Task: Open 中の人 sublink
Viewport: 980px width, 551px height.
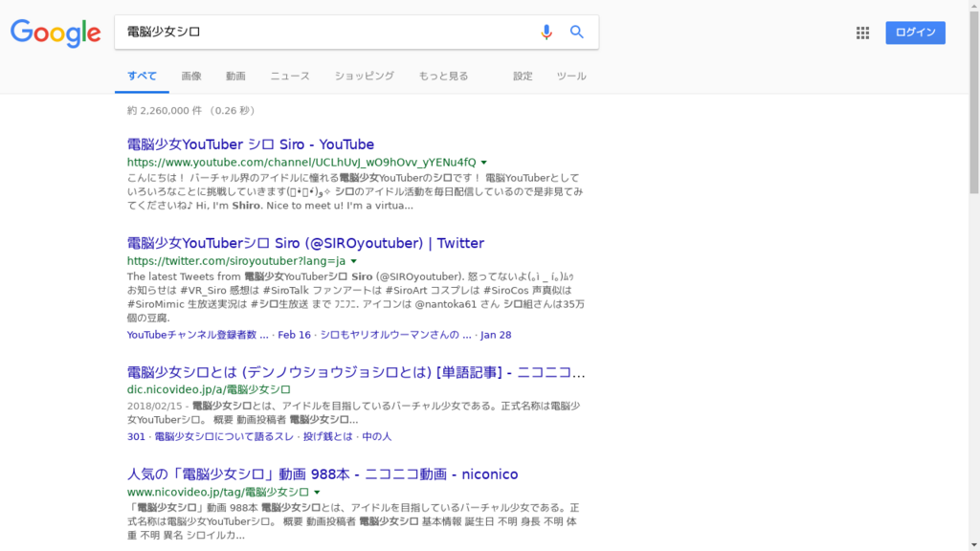Action: tap(377, 436)
